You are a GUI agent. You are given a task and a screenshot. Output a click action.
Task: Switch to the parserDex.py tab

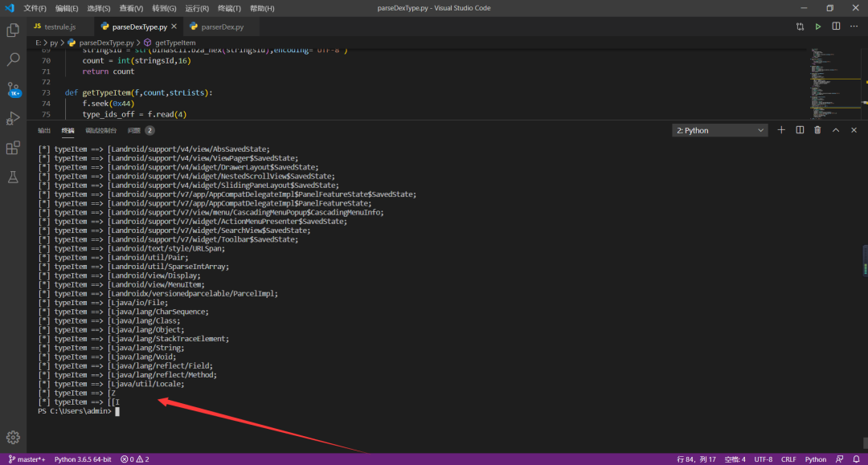222,27
